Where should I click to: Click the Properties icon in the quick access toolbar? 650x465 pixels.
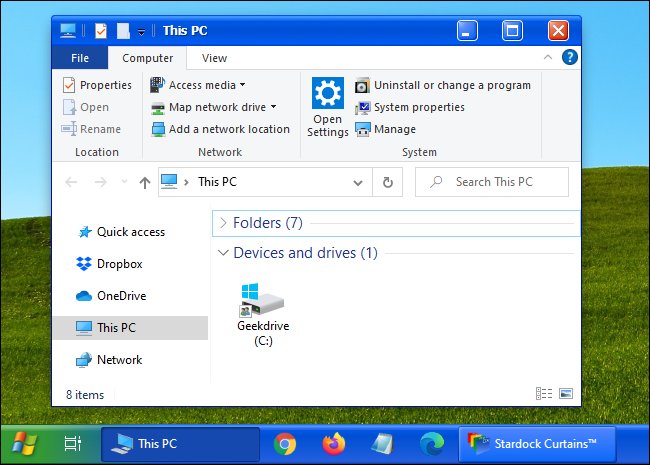[101, 31]
